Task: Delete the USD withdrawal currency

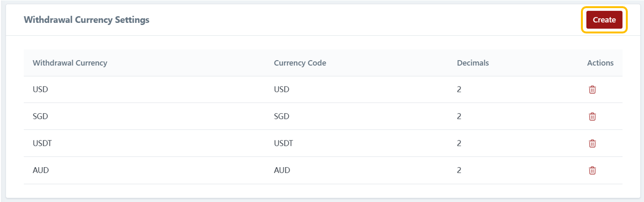Action: pos(592,89)
